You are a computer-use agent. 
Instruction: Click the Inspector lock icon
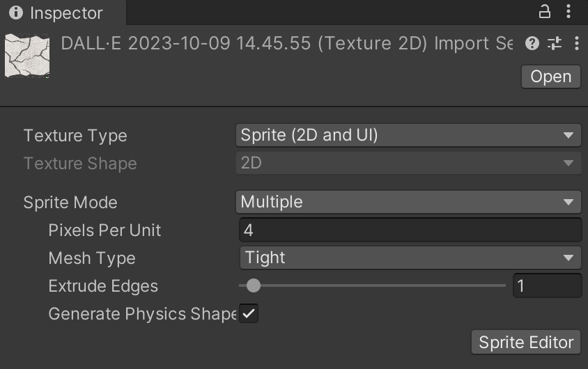pyautogui.click(x=545, y=12)
